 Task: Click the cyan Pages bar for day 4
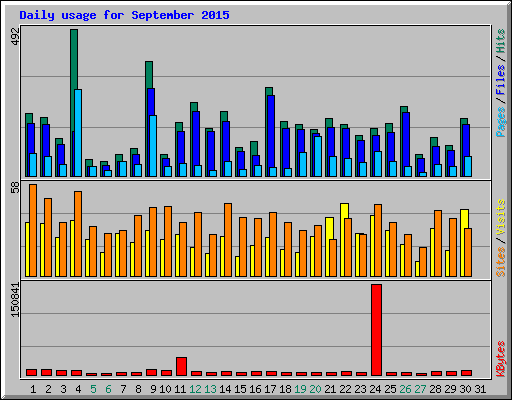pyautogui.click(x=78, y=133)
